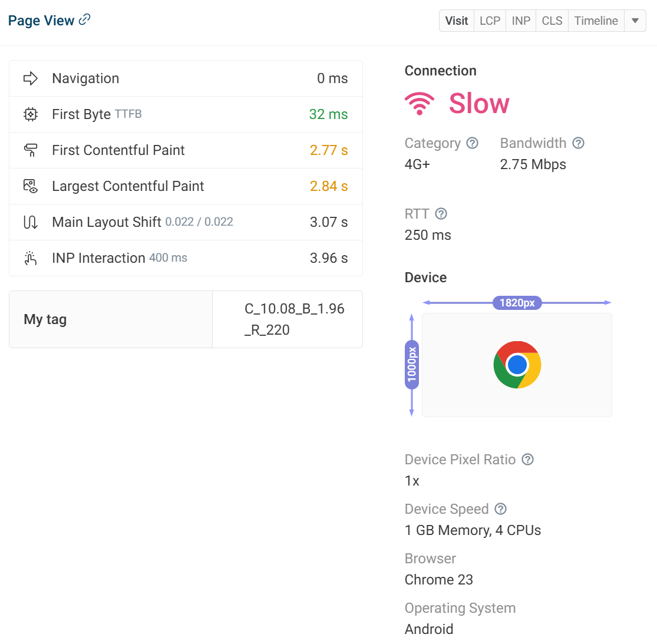The image size is (657, 644).
Task: Click the Largest Contentful Paint image icon
Action: point(31,186)
